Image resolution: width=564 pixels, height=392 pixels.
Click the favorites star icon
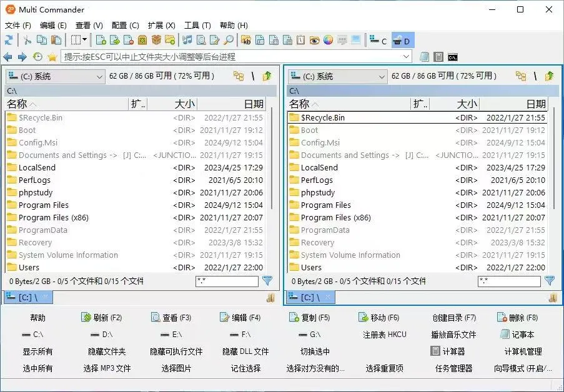tap(51, 56)
